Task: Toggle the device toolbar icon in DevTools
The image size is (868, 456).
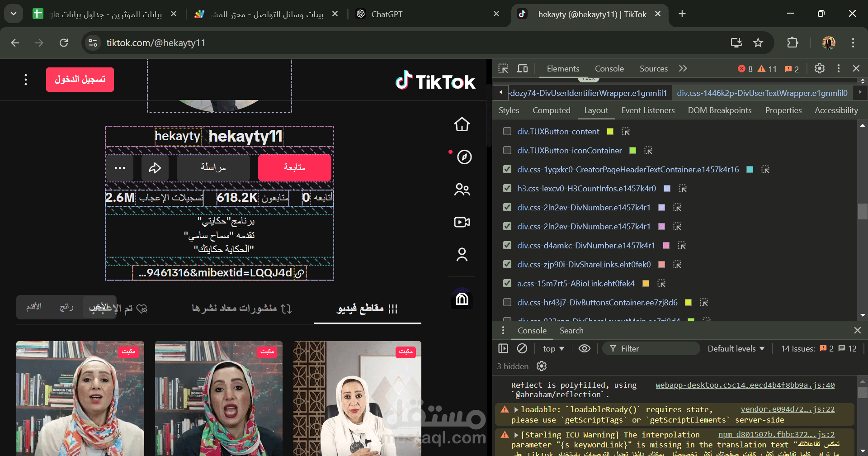Action: tap(522, 68)
